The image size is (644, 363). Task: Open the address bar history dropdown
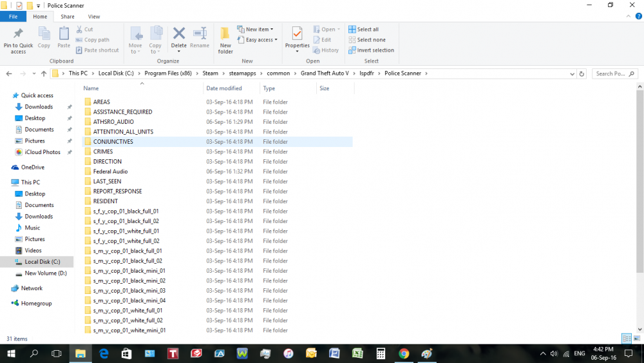pyautogui.click(x=572, y=74)
